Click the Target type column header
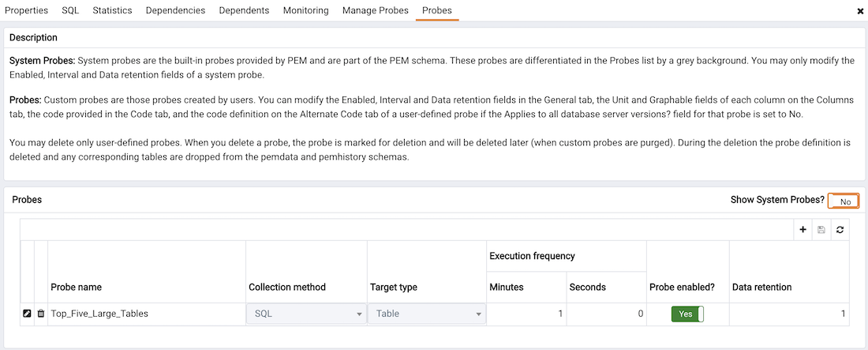868x350 pixels. [427, 272]
